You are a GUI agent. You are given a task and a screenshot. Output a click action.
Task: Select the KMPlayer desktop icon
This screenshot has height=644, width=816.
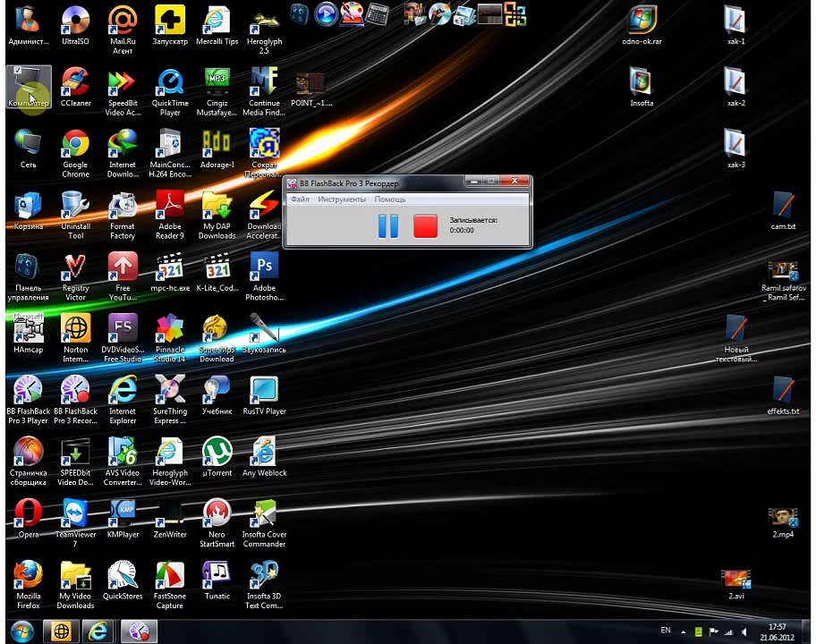tap(123, 519)
